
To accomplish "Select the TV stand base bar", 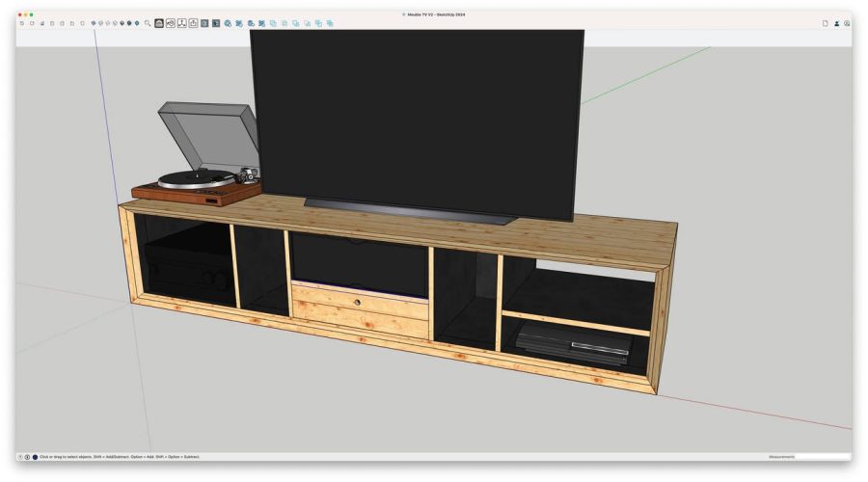I will (x=410, y=211).
